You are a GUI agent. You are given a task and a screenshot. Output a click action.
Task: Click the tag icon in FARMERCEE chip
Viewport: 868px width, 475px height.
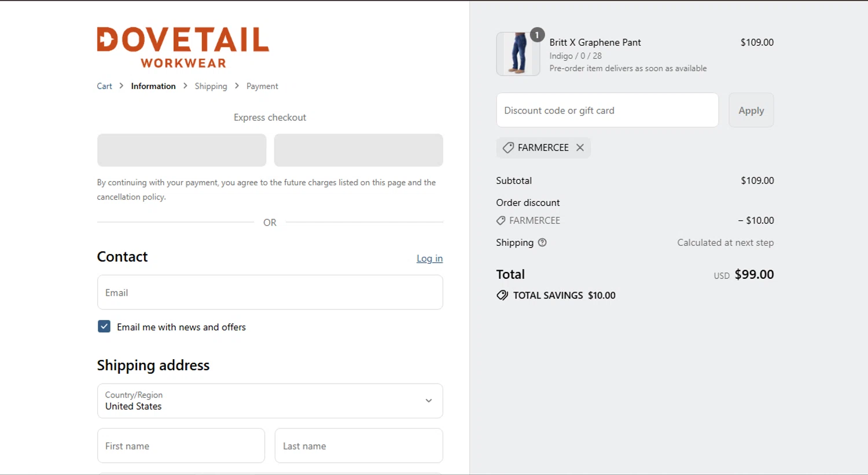[508, 148]
